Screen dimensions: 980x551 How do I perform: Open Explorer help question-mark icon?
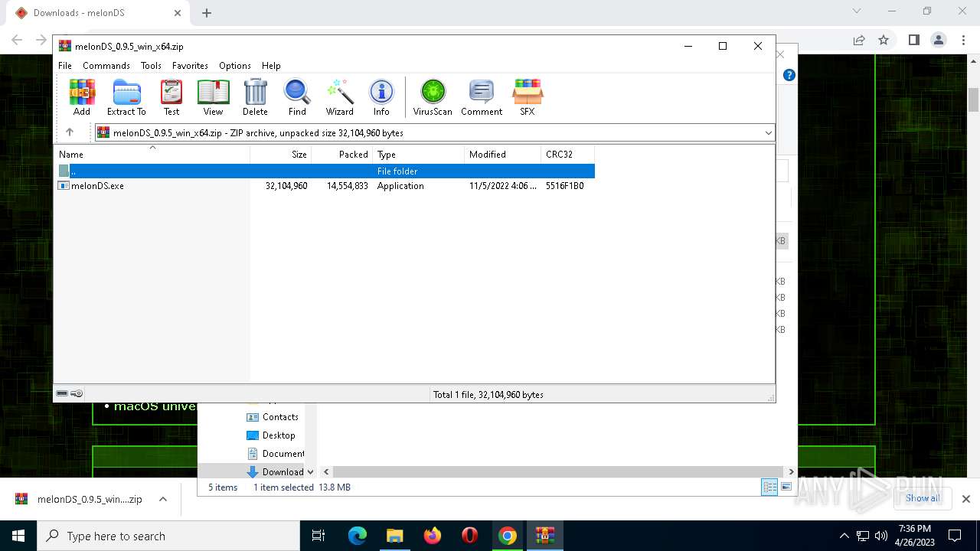(789, 75)
